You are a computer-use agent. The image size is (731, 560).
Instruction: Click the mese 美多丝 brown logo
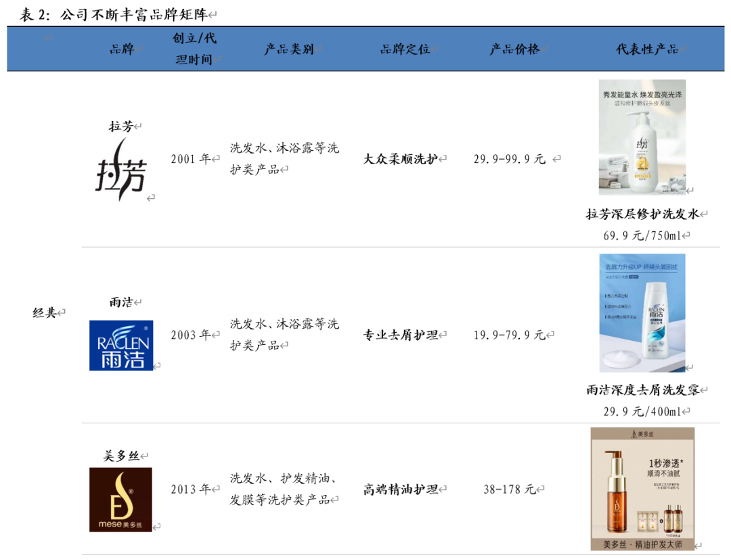click(x=120, y=499)
